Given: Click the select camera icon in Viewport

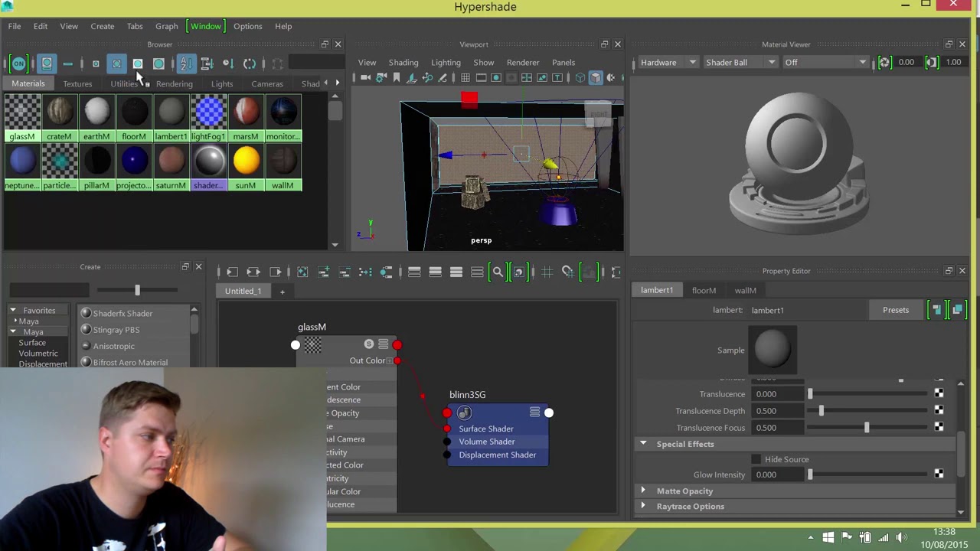Looking at the screenshot, I should (365, 77).
